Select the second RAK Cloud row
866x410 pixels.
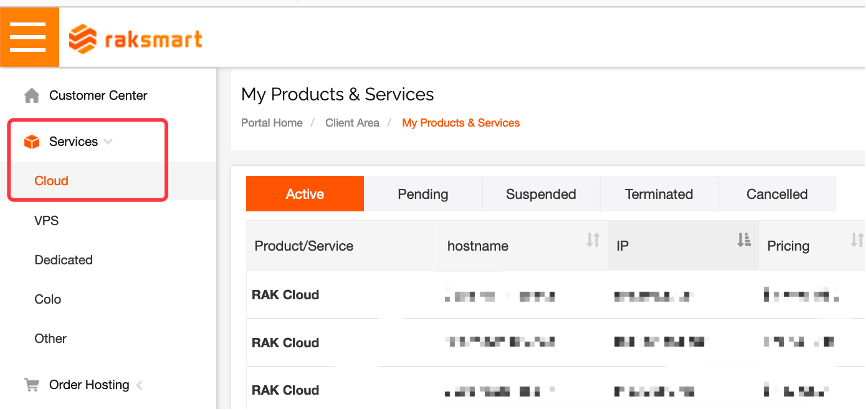[556, 343]
